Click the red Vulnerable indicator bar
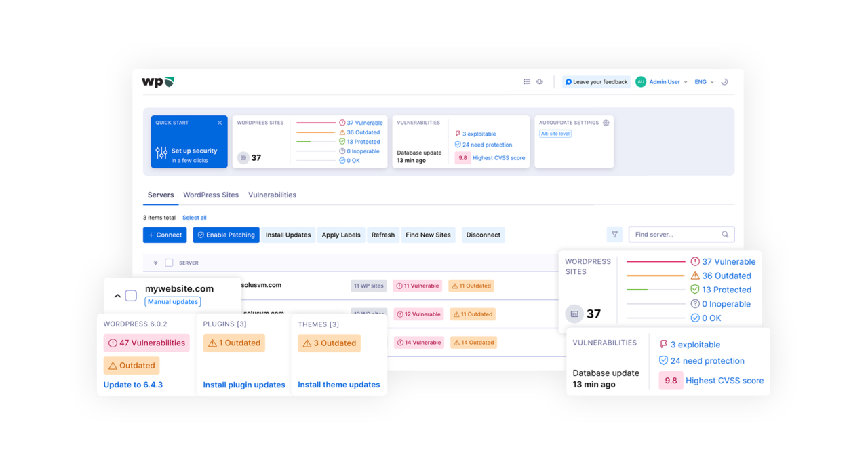The image size is (868, 475). [x=315, y=123]
